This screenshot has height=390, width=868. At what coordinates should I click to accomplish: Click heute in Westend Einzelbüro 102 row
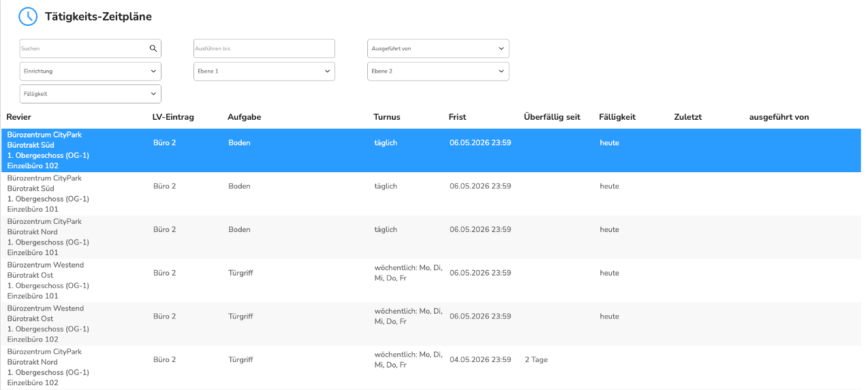(x=609, y=316)
